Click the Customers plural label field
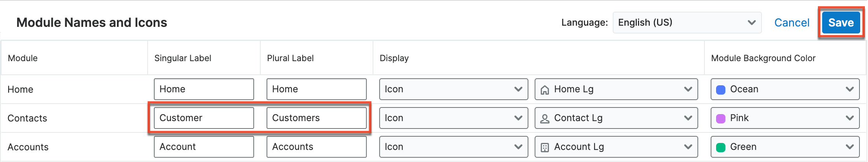The image size is (868, 162). (x=316, y=118)
